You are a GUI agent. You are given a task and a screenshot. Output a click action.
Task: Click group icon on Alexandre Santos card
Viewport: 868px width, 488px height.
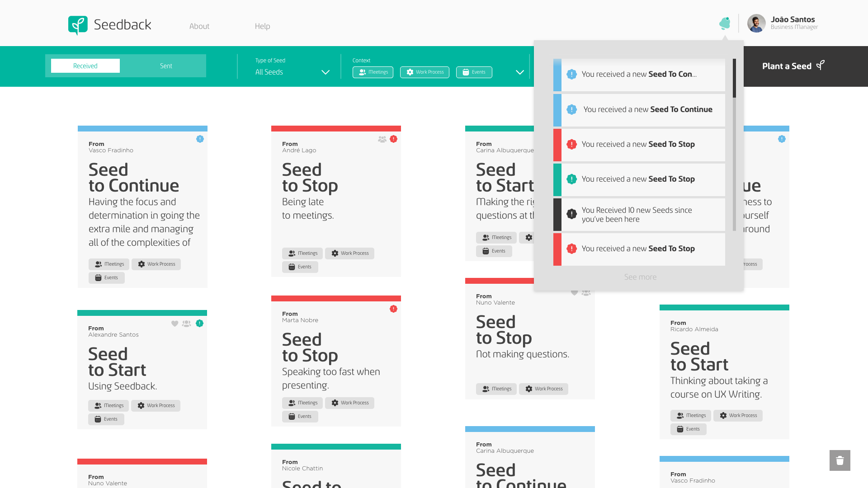click(x=186, y=324)
